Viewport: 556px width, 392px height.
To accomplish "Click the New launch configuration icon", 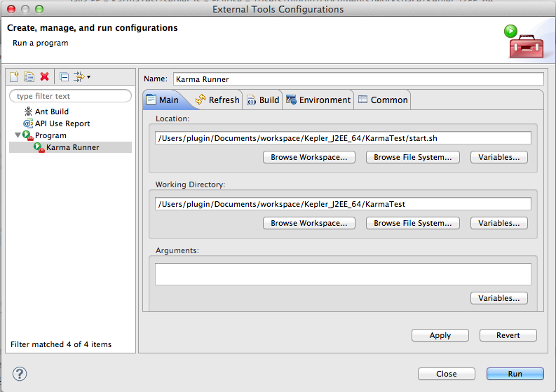I will point(14,76).
